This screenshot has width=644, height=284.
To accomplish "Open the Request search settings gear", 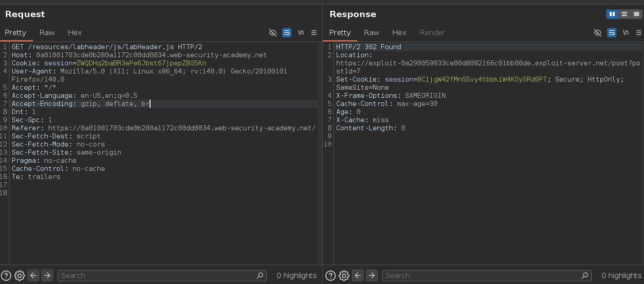I will pyautogui.click(x=19, y=275).
